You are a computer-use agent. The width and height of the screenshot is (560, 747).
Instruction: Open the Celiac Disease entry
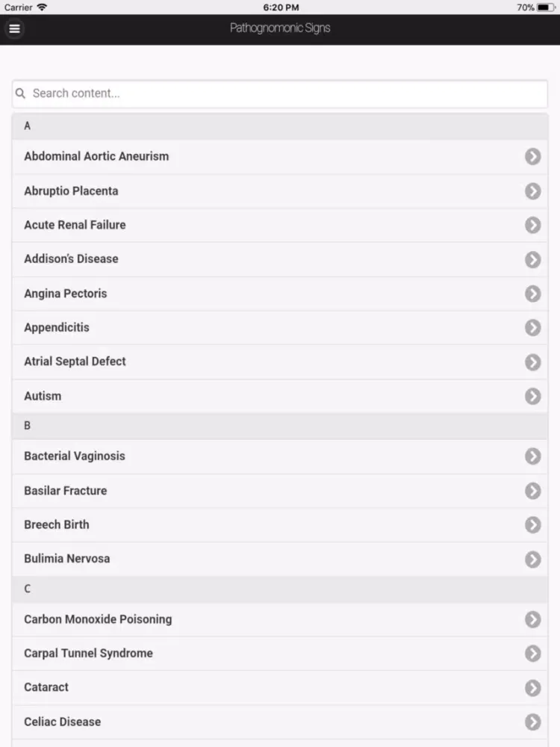point(63,722)
